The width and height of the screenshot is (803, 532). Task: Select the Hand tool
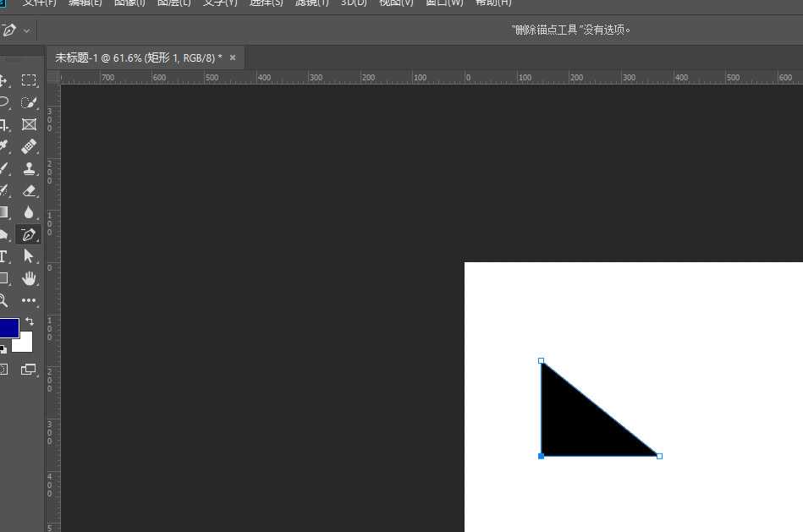click(30, 278)
